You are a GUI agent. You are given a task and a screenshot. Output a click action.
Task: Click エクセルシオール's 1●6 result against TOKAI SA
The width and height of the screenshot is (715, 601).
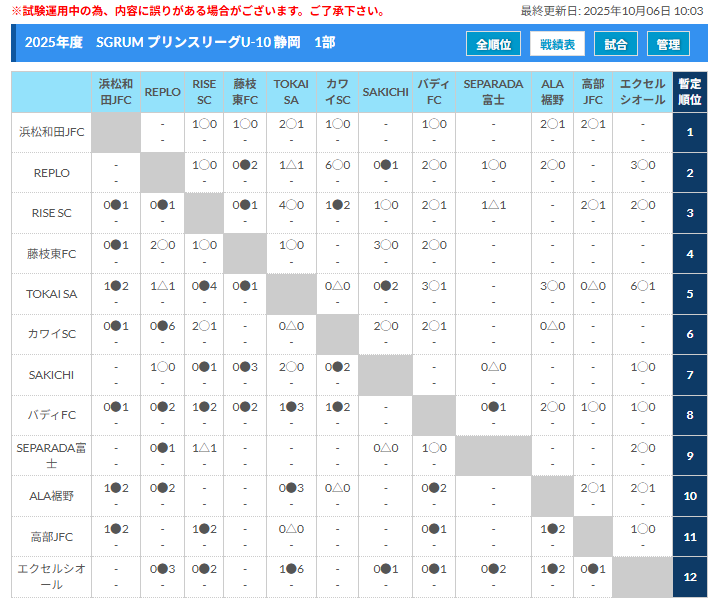point(291,569)
